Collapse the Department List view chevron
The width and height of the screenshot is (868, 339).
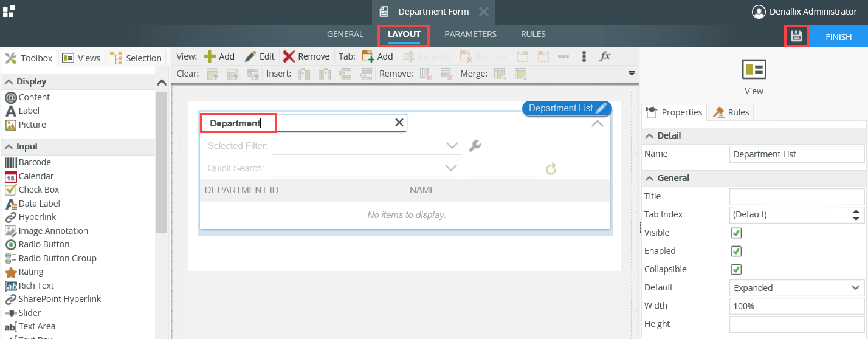tap(598, 123)
